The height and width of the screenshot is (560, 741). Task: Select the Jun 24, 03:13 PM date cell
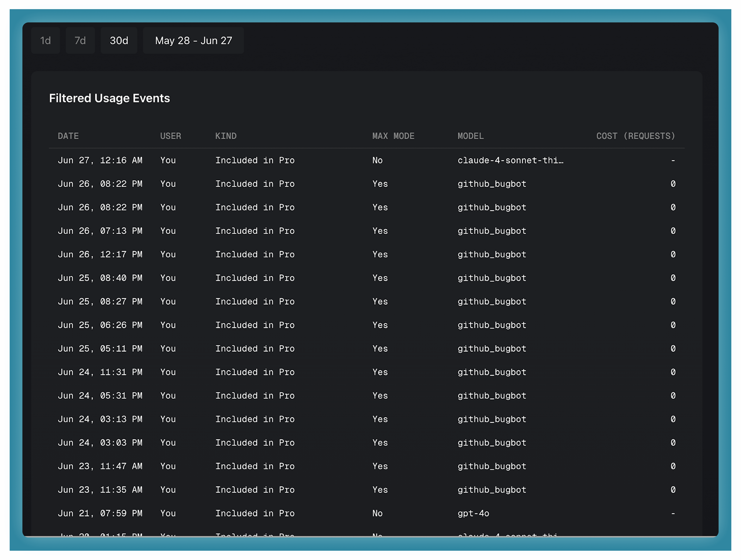[100, 419]
